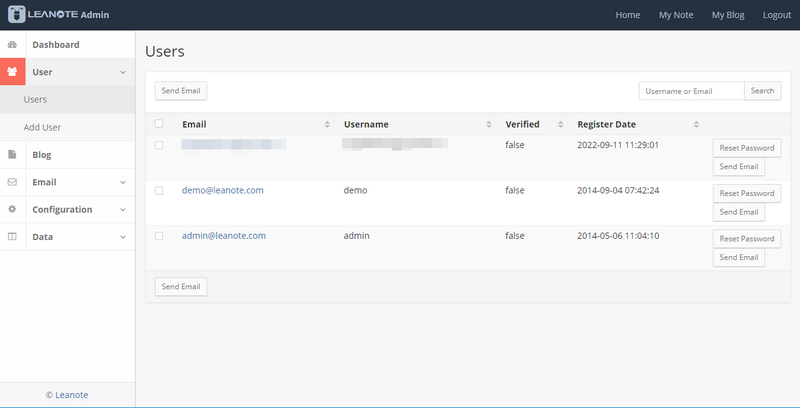Go to Home in top navigation
This screenshot has height=408, width=800.
(628, 15)
